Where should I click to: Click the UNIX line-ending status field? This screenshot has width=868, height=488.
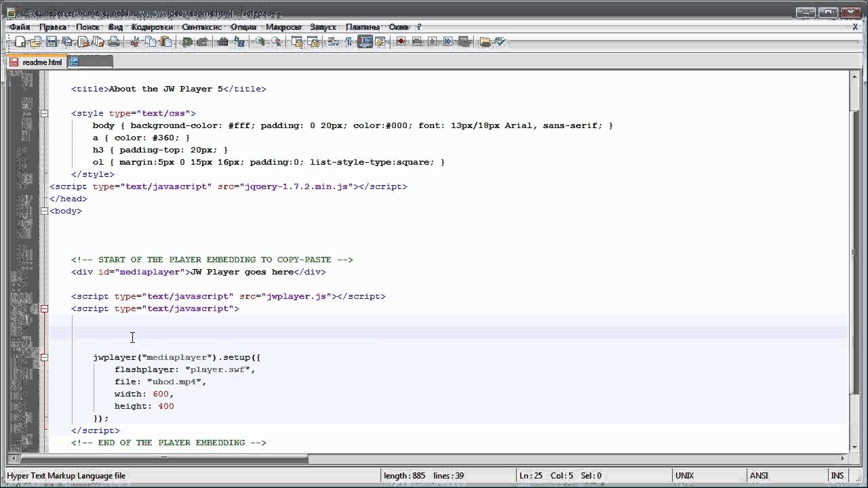[709, 476]
